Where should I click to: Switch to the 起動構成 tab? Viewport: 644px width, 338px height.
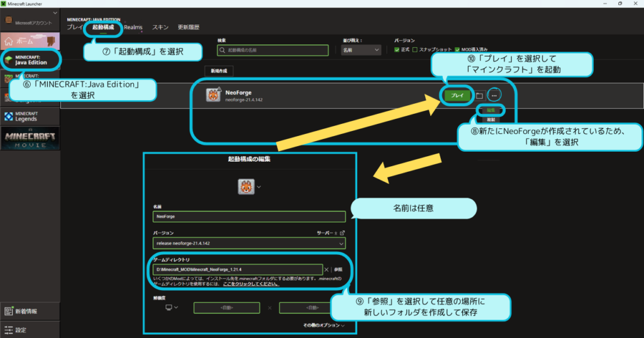pyautogui.click(x=103, y=27)
